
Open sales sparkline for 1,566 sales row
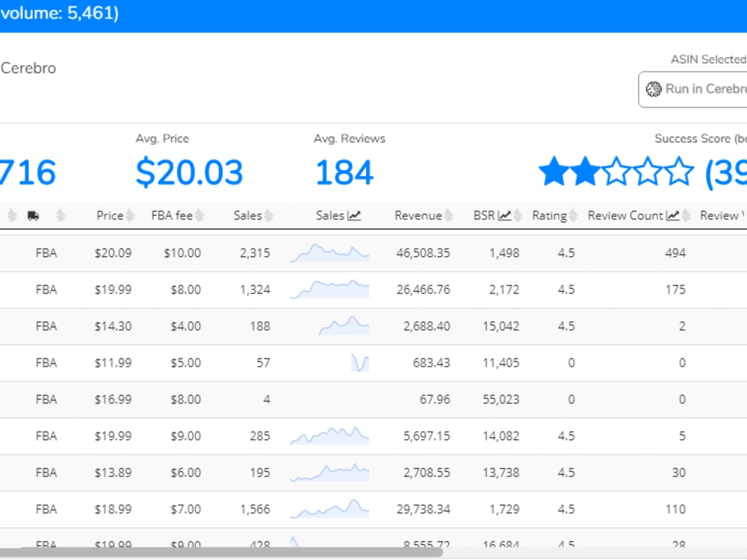329,509
